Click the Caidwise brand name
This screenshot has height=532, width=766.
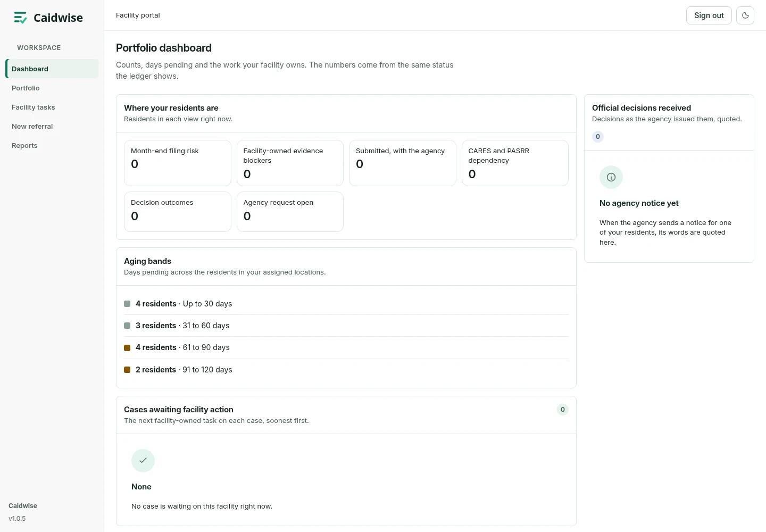(x=58, y=18)
